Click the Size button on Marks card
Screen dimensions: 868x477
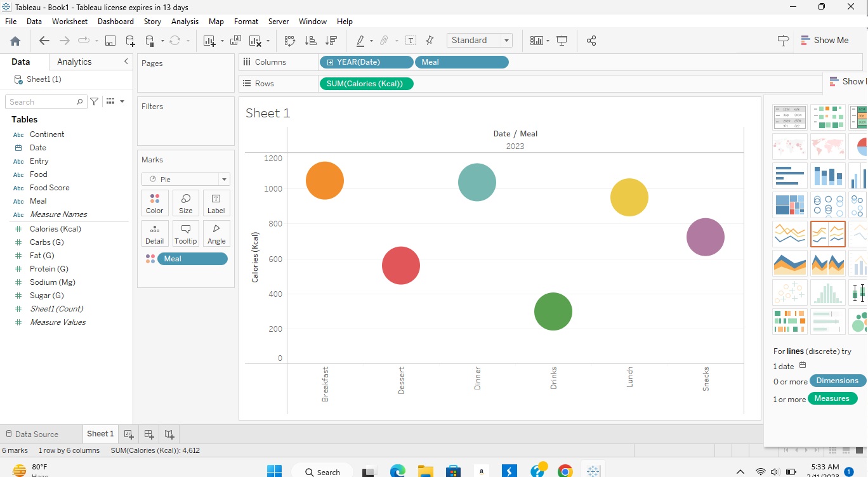(185, 203)
